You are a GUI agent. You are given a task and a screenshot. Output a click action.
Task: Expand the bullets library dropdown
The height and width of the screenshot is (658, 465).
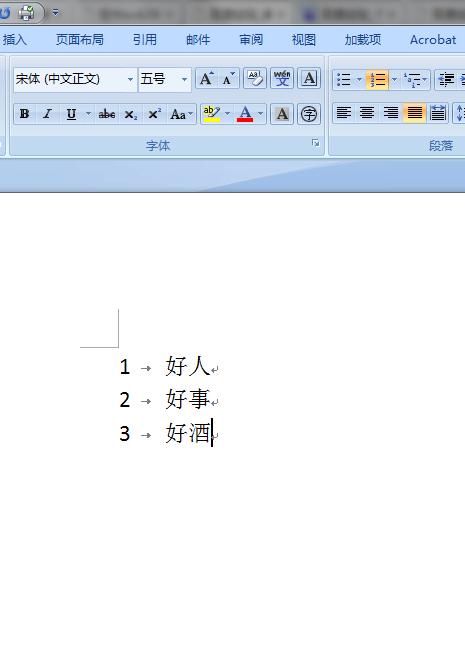(359, 79)
